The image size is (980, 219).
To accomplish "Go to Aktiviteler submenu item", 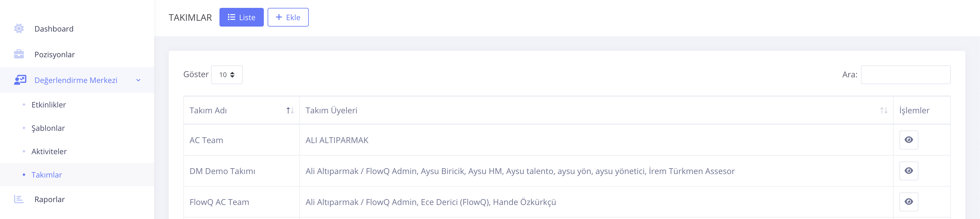I will coord(49,152).
